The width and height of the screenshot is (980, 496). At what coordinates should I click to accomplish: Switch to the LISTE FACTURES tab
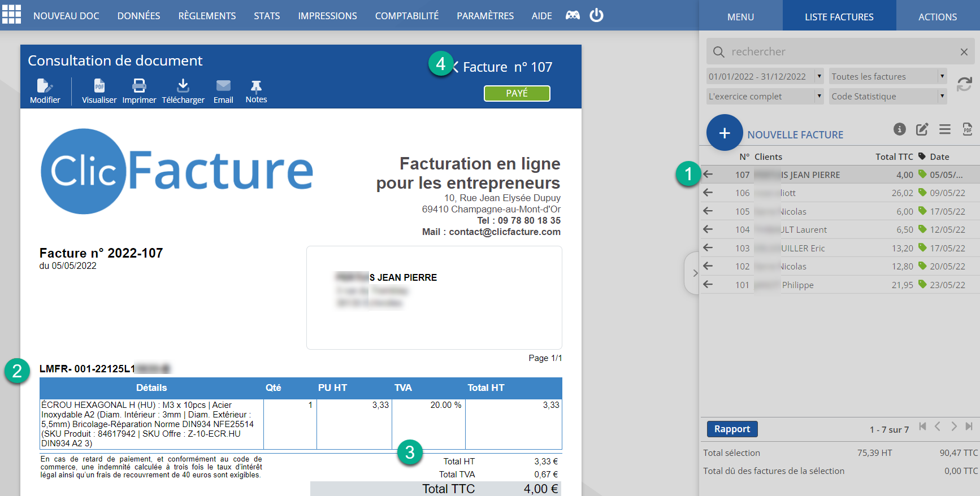[x=839, y=16]
